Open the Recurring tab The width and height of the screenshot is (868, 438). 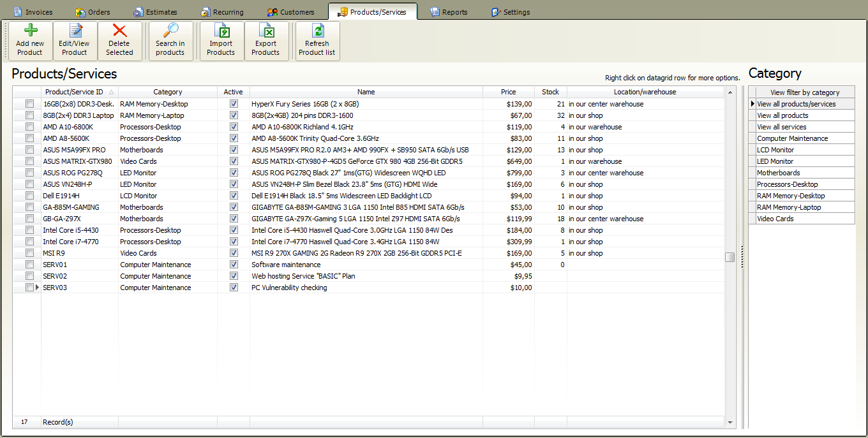click(x=222, y=12)
